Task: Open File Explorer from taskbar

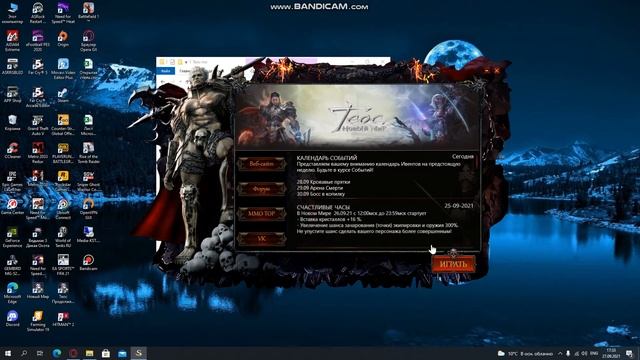Action: coord(89,353)
